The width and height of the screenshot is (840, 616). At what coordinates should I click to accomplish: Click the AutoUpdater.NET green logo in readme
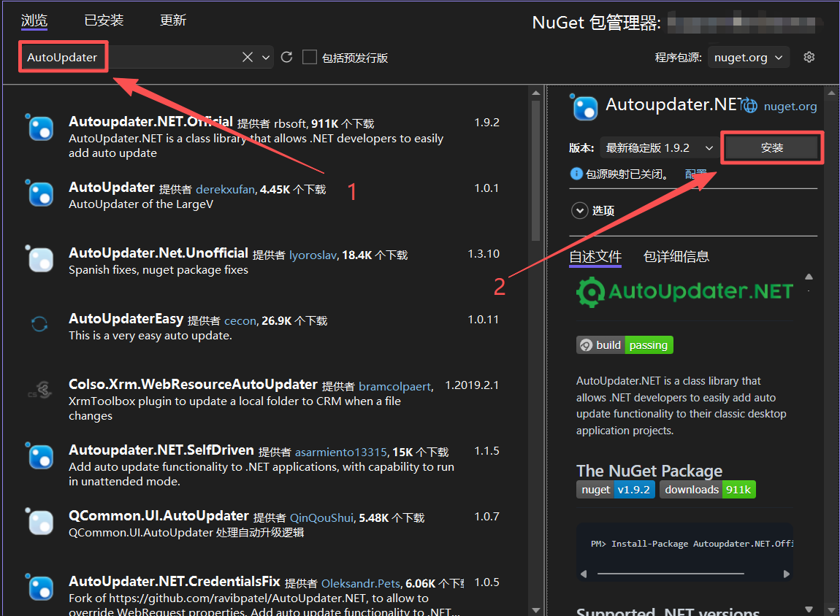point(684,292)
